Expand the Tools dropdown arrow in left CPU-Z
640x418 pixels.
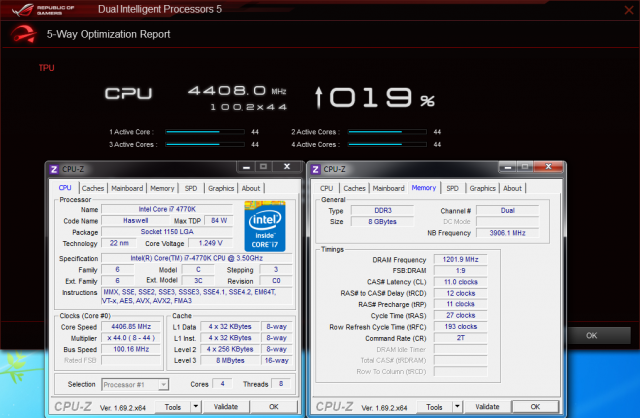196,407
